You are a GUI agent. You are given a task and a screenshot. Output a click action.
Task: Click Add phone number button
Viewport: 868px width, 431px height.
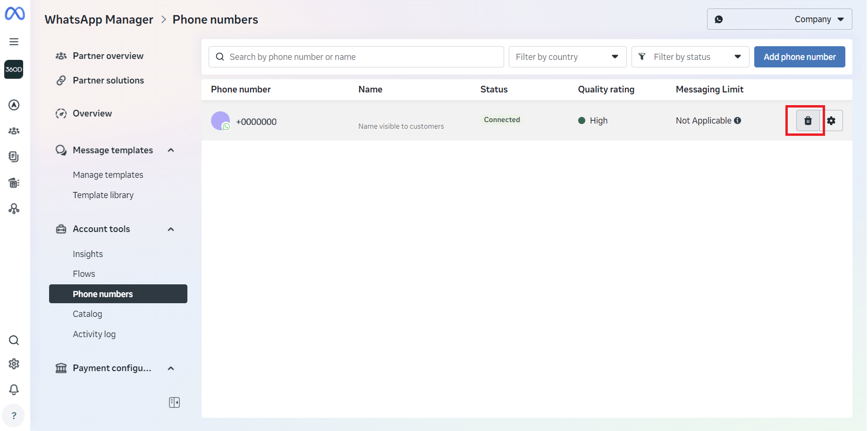pyautogui.click(x=800, y=57)
